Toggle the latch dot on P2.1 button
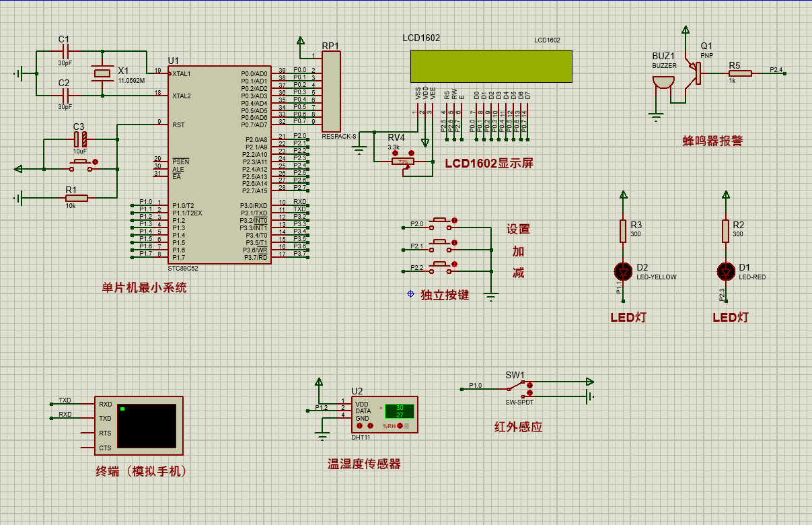The width and height of the screenshot is (812, 525). pyautogui.click(x=455, y=242)
